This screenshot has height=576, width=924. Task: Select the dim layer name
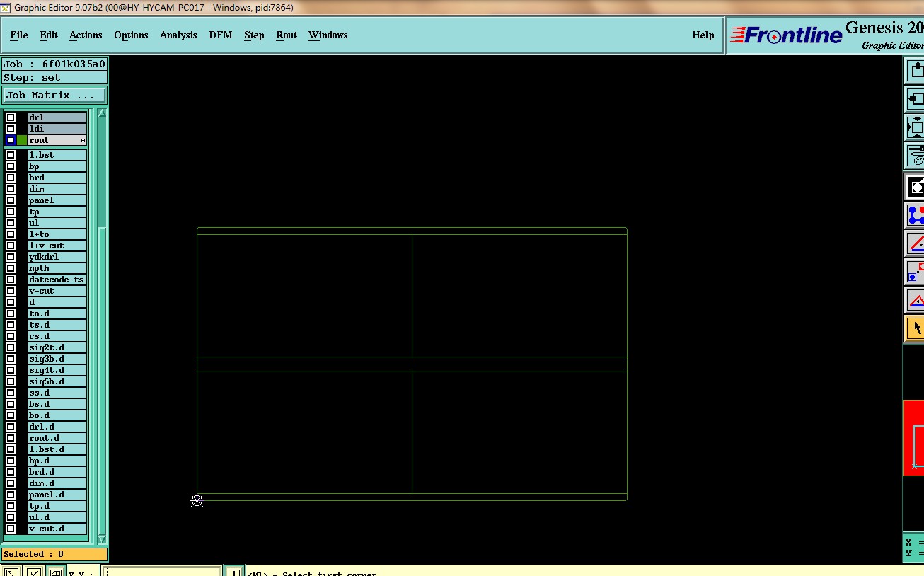(57, 189)
